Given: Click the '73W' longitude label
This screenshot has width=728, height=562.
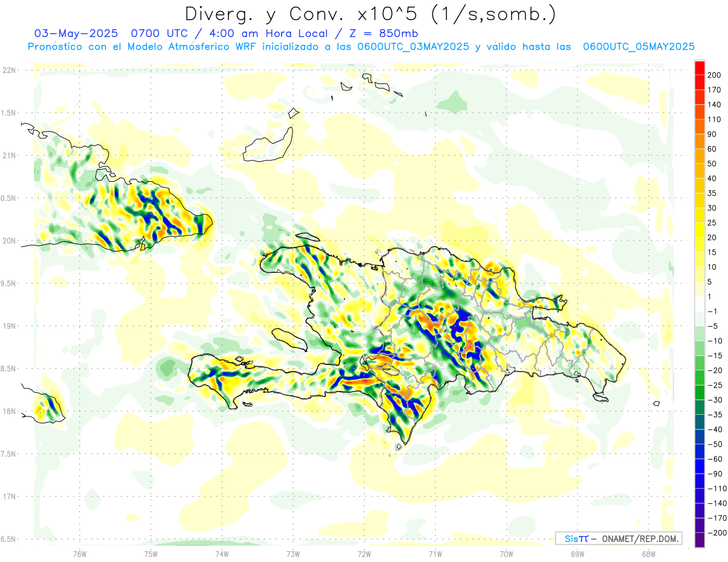Looking at the screenshot, I should point(293,554).
